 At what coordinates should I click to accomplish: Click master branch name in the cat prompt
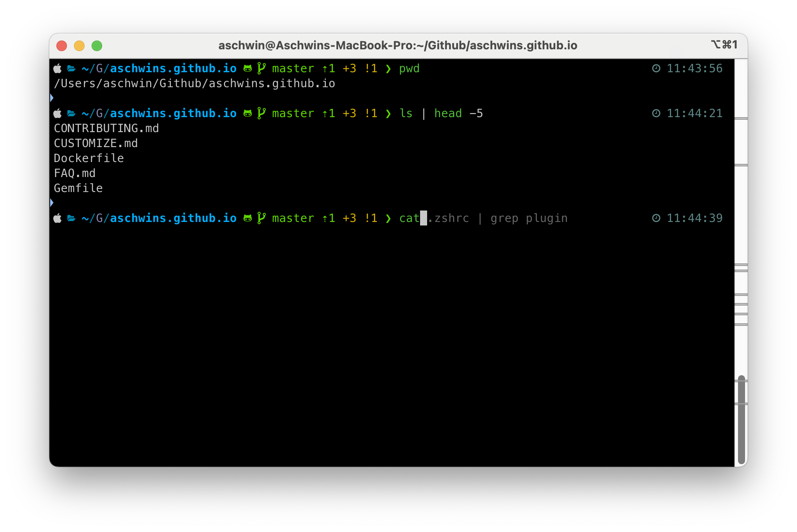[293, 218]
